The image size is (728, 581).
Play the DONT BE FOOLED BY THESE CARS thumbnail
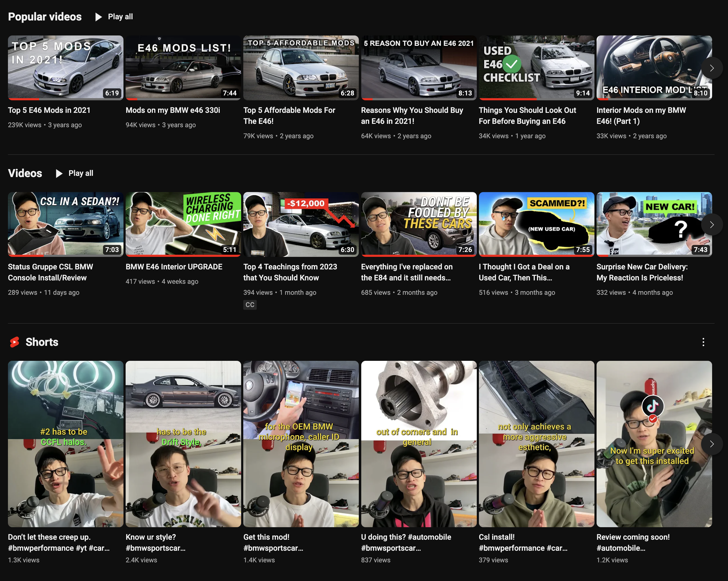(419, 224)
